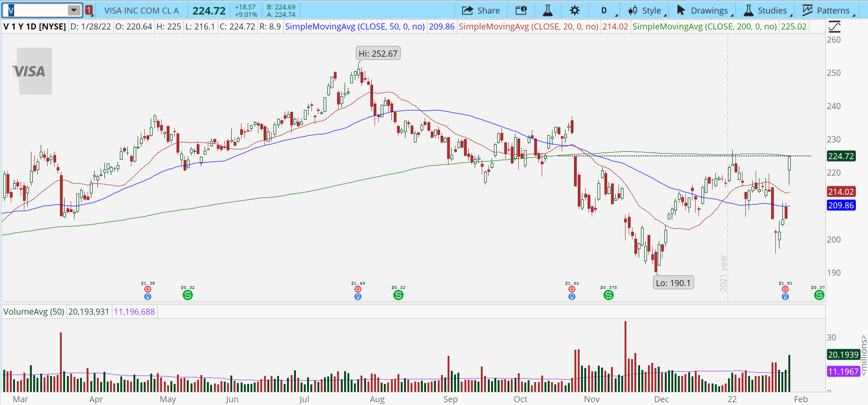Click the blue lightbulb icon under $1.49
Viewport: 868px width, 405px height.
coord(358,296)
